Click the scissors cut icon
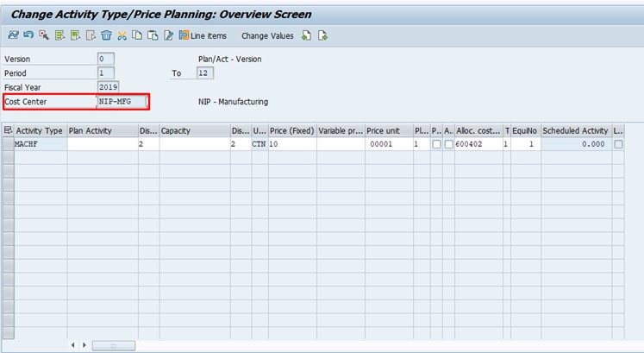644x353 pixels. (x=122, y=35)
